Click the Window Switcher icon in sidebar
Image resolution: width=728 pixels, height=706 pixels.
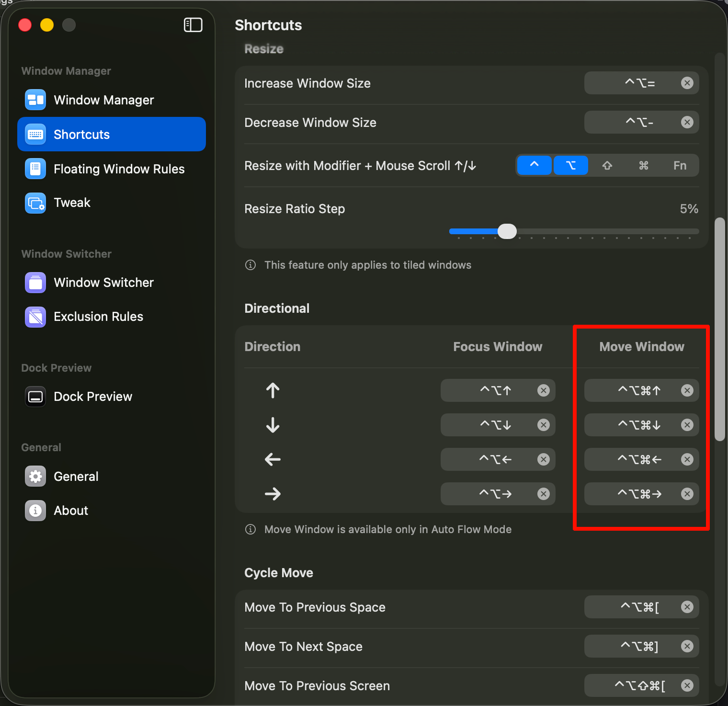point(35,283)
